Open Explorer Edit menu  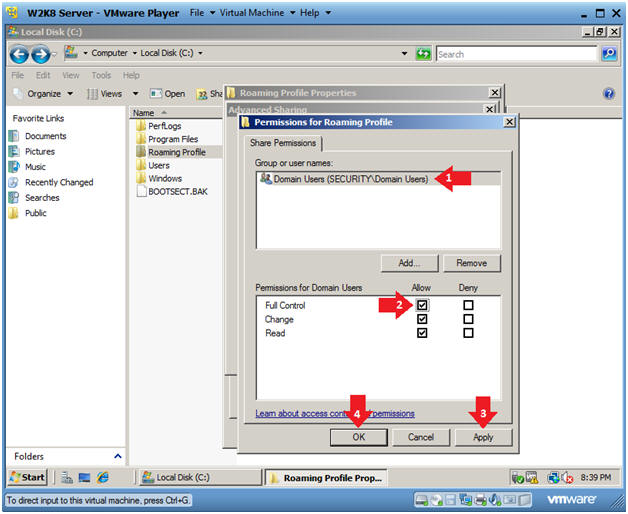43,75
